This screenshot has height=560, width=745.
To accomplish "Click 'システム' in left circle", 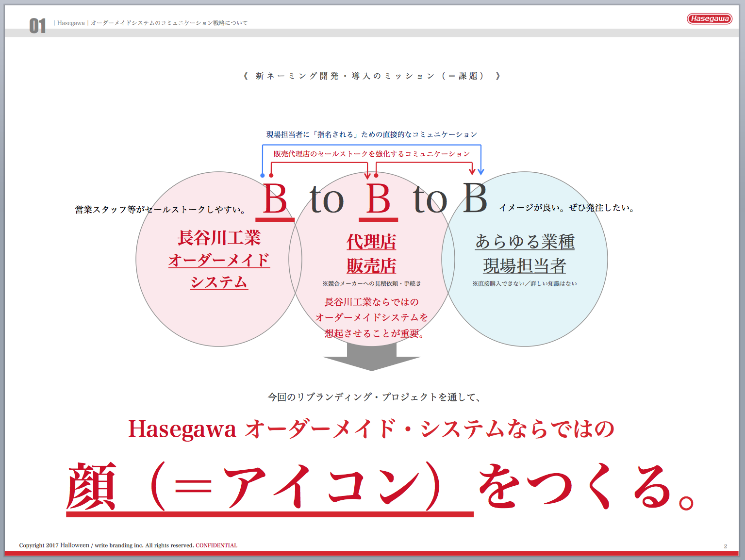I will (x=219, y=282).
